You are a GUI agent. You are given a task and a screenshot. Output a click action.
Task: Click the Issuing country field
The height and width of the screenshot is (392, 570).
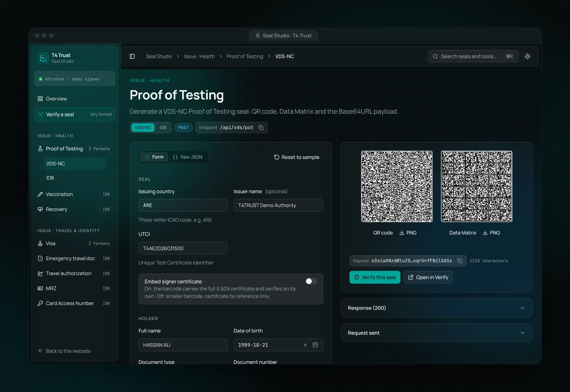[183, 205]
